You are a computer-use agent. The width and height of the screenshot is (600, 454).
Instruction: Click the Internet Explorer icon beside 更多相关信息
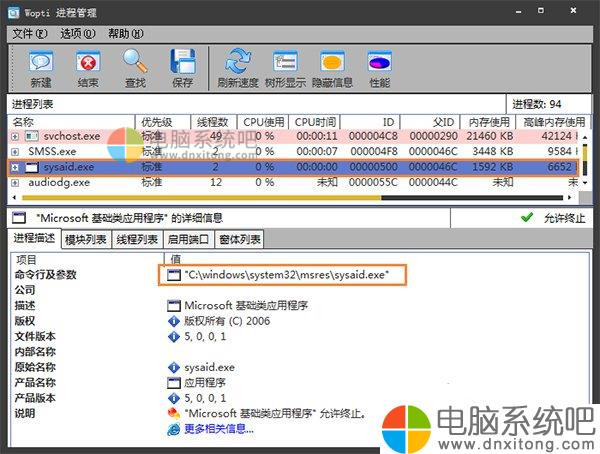(174, 429)
